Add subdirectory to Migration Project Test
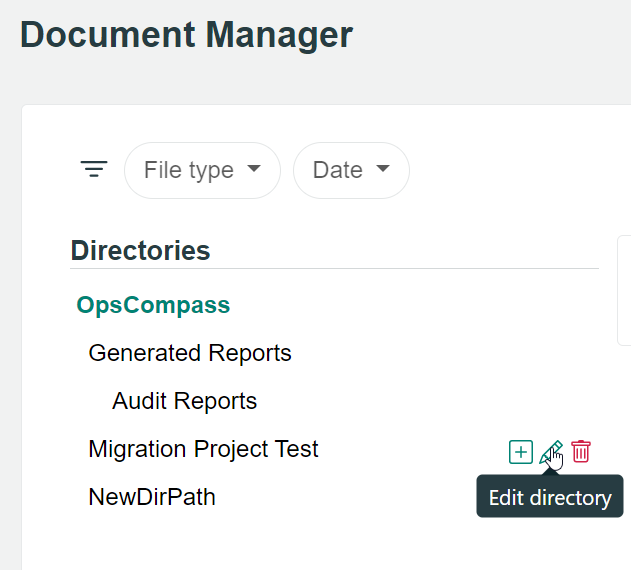The image size is (631, 570). (x=521, y=452)
